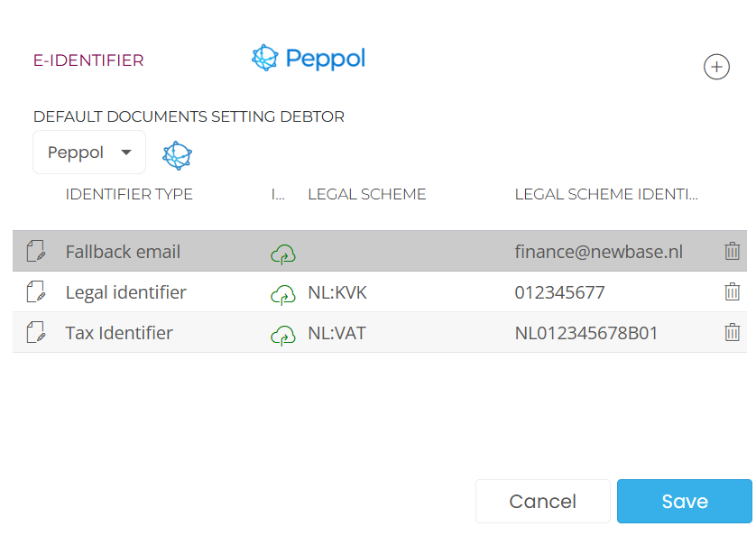Click the cloud sync icon for Fallback email
Image resolution: width=756 pixels, height=545 pixels.
click(283, 254)
